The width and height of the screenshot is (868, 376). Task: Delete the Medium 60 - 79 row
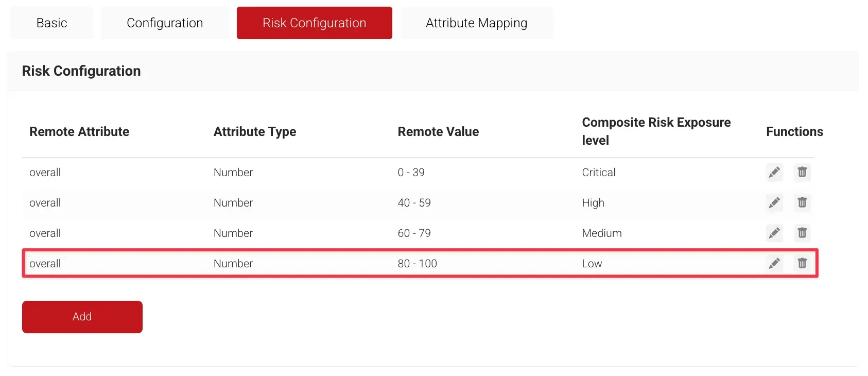(x=802, y=233)
